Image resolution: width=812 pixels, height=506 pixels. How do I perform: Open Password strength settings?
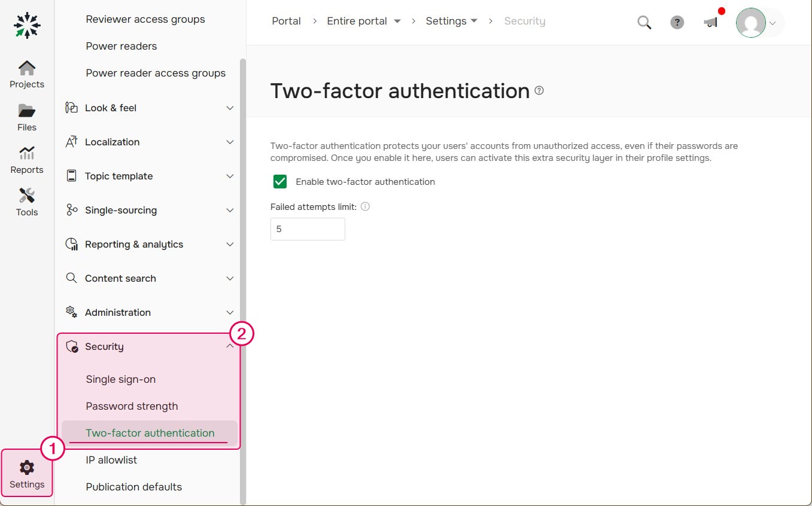coord(132,406)
